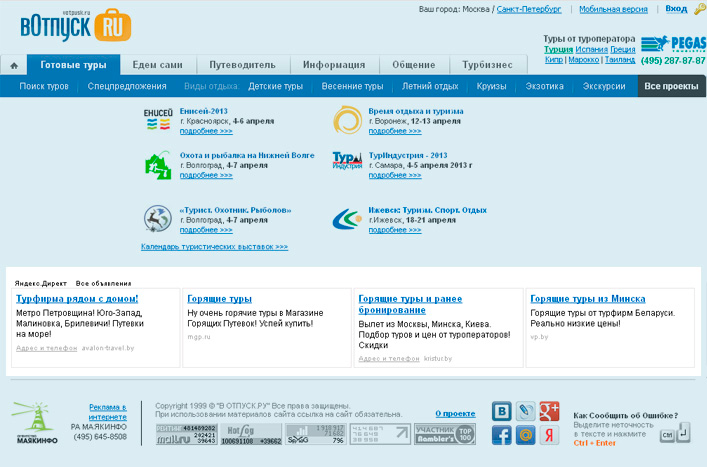Choose Экзотика in the submenu
707x467 pixels.
[545, 86]
